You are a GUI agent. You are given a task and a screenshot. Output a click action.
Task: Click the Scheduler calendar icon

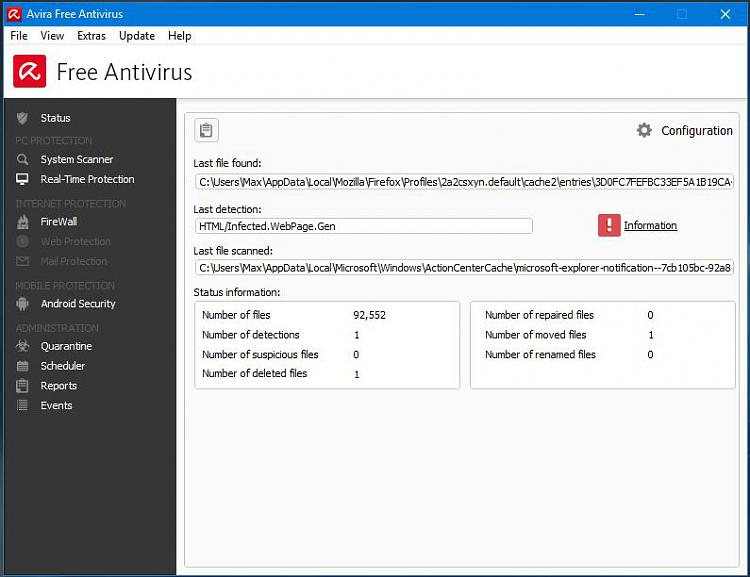pyautogui.click(x=22, y=366)
